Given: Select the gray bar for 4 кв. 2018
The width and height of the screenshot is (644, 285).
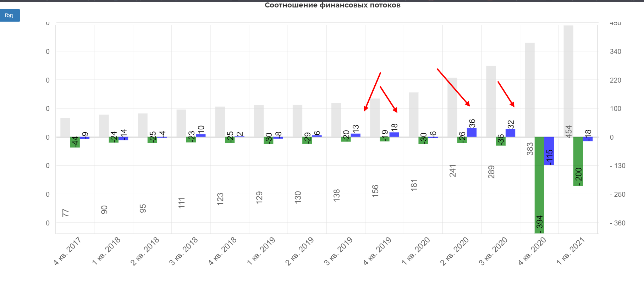Looking at the screenshot, I should pos(220,122).
